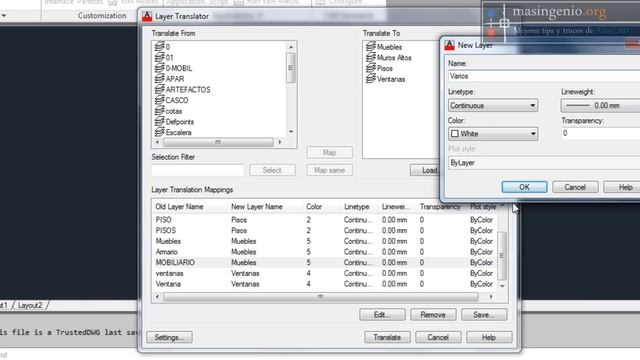This screenshot has width=640, height=360.
Task: Click the Load button under Translate To
Action: click(x=424, y=170)
